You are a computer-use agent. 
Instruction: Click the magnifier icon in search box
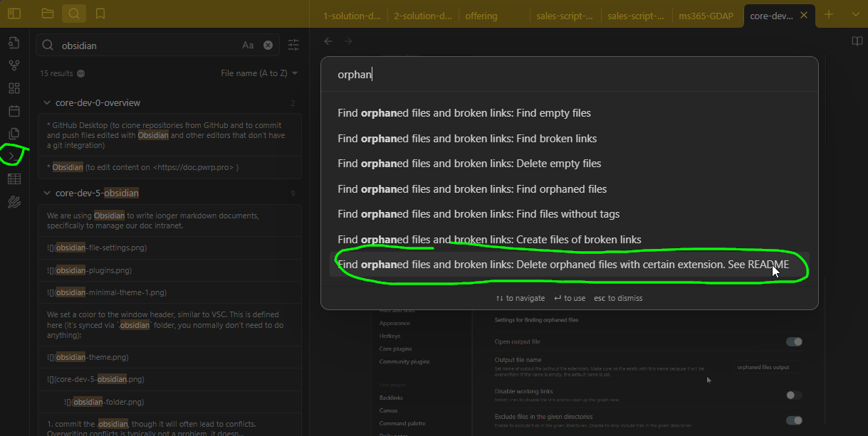point(48,46)
